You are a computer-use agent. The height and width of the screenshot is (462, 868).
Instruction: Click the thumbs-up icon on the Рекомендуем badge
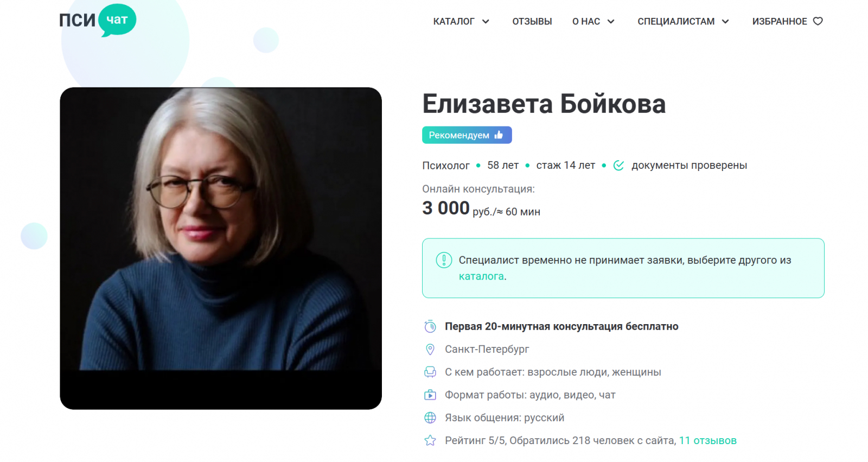pyautogui.click(x=499, y=135)
